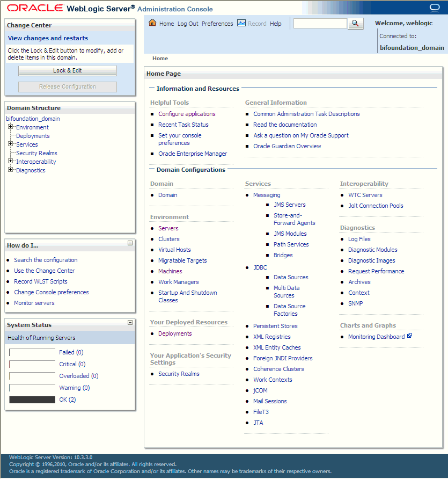Select Security Realms in Domain Structure
The image size is (448, 479).
point(36,153)
